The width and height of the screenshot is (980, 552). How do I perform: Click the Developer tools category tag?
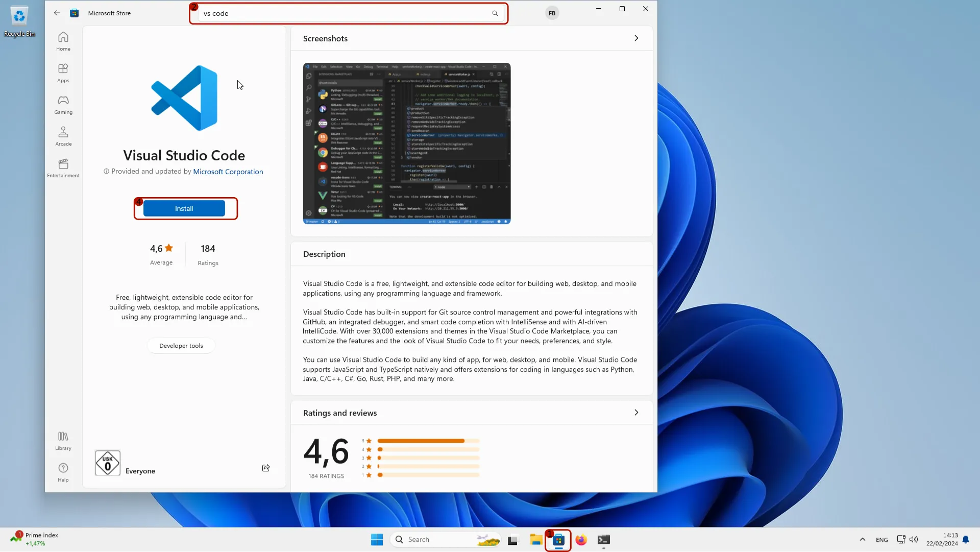(181, 346)
